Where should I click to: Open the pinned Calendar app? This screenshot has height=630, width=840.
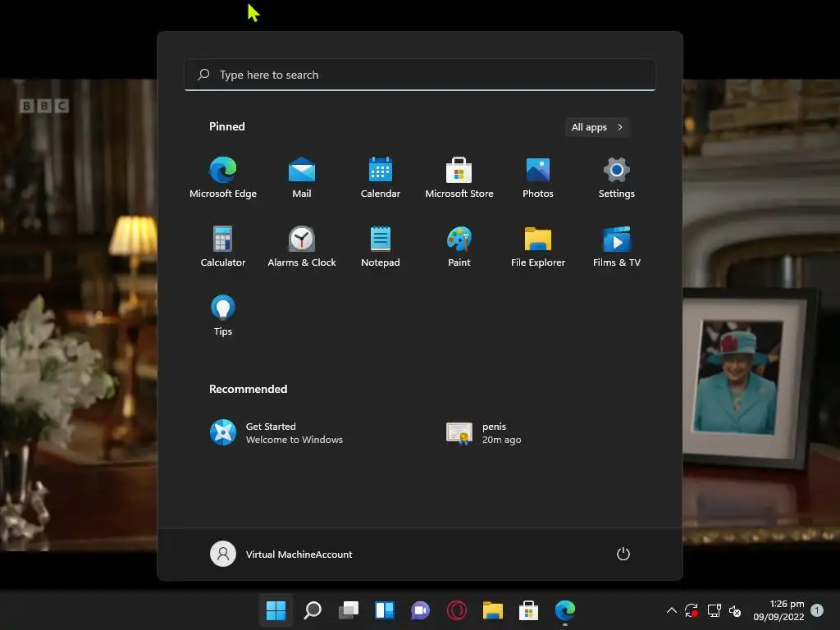coord(381,177)
